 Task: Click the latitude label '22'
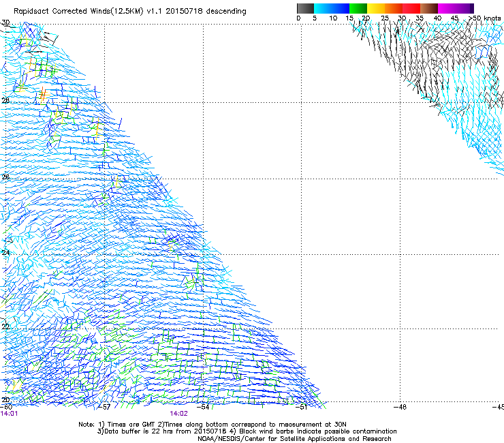coord(5,327)
